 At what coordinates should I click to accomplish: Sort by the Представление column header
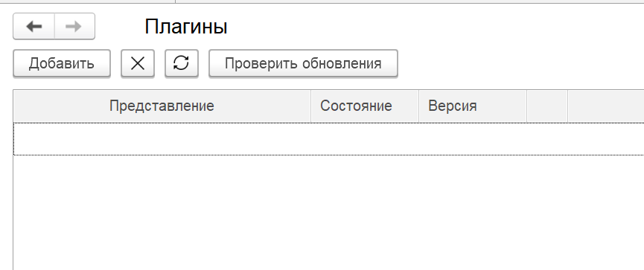[162, 106]
